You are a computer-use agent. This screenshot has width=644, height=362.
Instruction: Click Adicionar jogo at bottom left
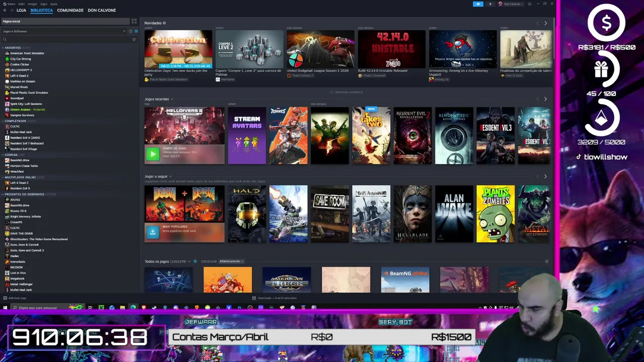click(x=15, y=298)
